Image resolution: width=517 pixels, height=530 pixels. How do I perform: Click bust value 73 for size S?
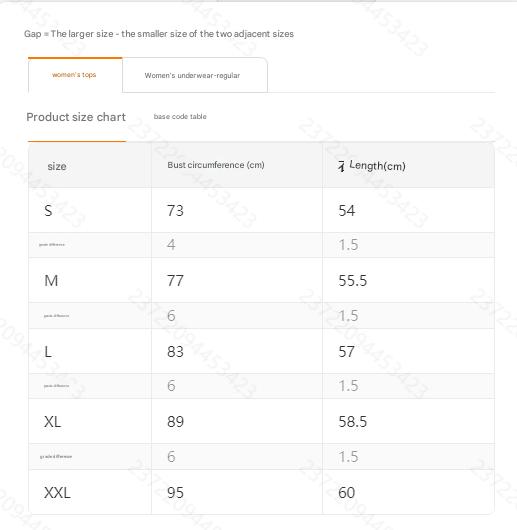tap(175, 211)
